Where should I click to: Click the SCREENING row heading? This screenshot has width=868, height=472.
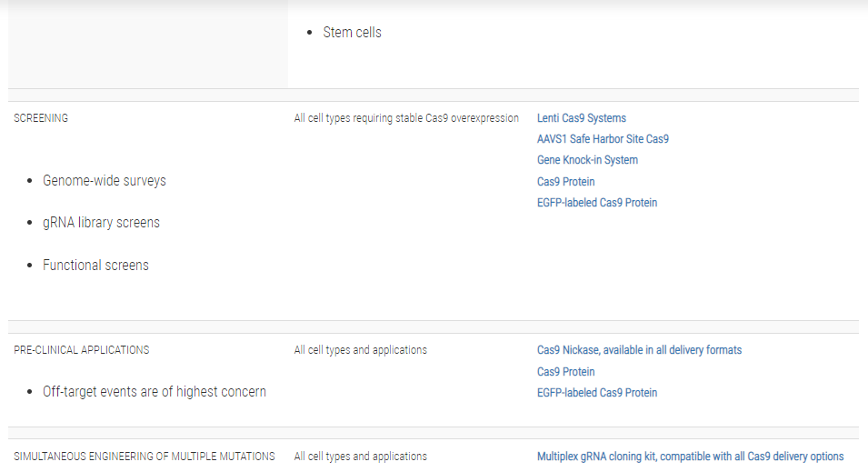point(41,118)
